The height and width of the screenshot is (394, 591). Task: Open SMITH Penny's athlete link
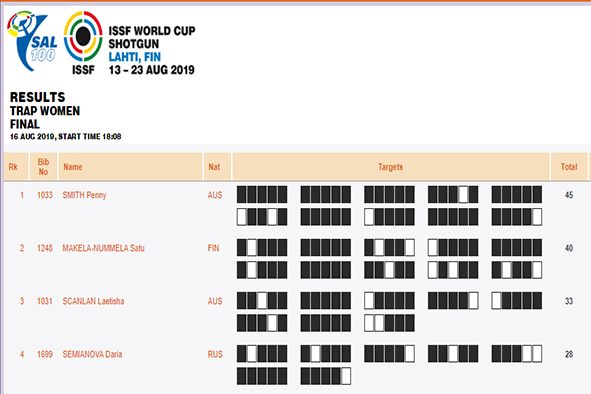coord(84,195)
